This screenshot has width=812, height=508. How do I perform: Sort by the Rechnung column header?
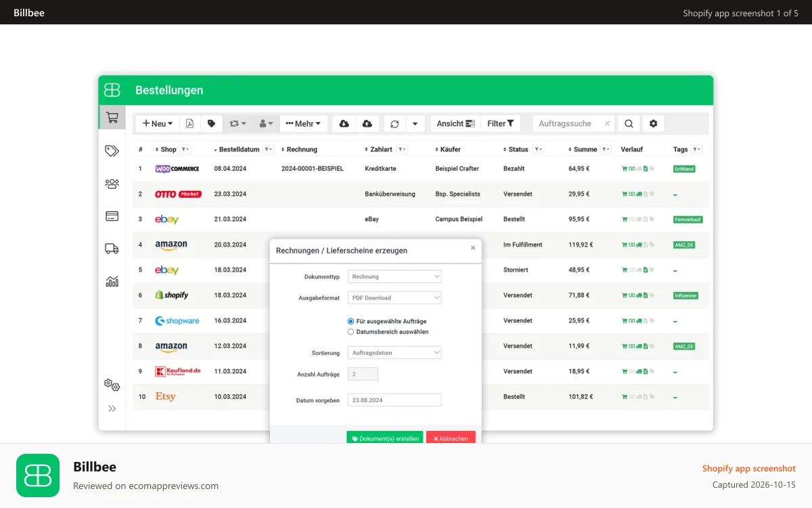click(x=299, y=149)
